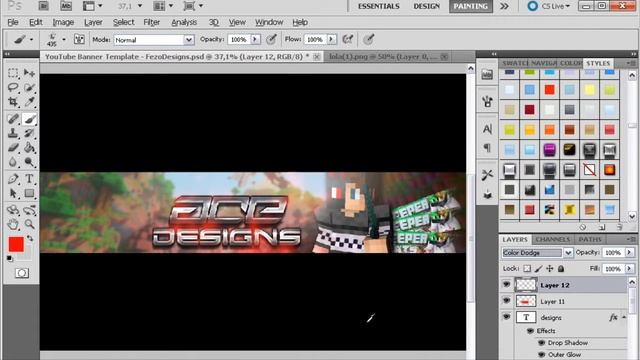Select the Crop tool
Screen dimensions: 640x360
pyautogui.click(x=13, y=102)
